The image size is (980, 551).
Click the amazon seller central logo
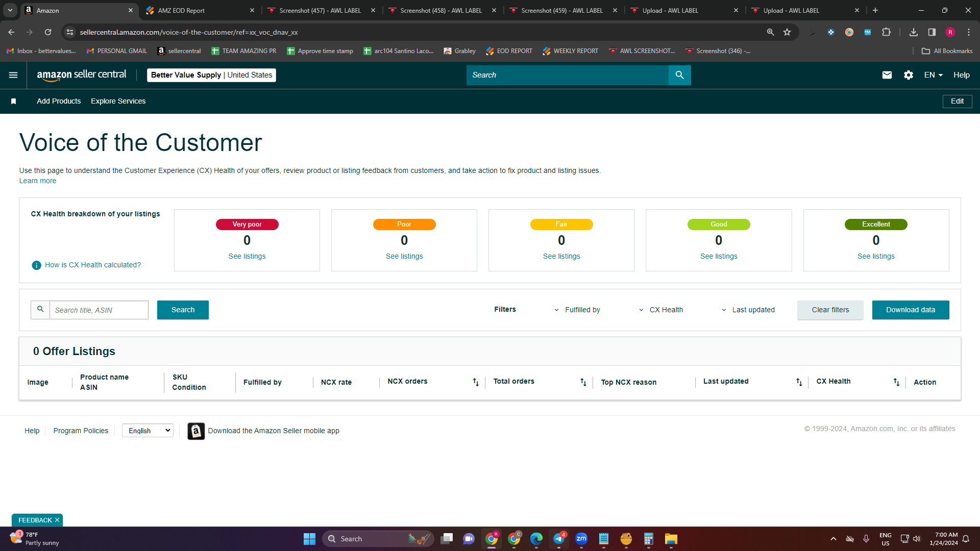(82, 75)
